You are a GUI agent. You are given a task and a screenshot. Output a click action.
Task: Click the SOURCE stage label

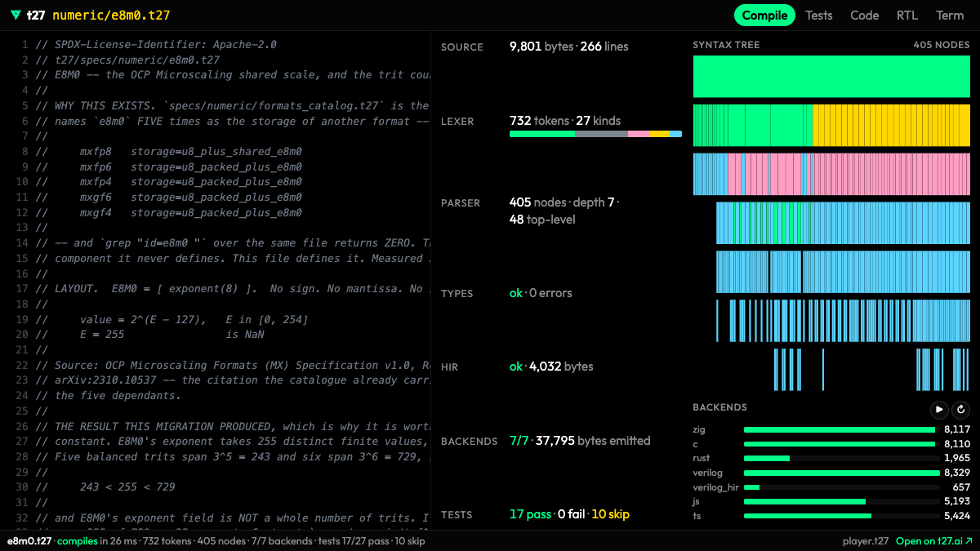pyautogui.click(x=462, y=47)
